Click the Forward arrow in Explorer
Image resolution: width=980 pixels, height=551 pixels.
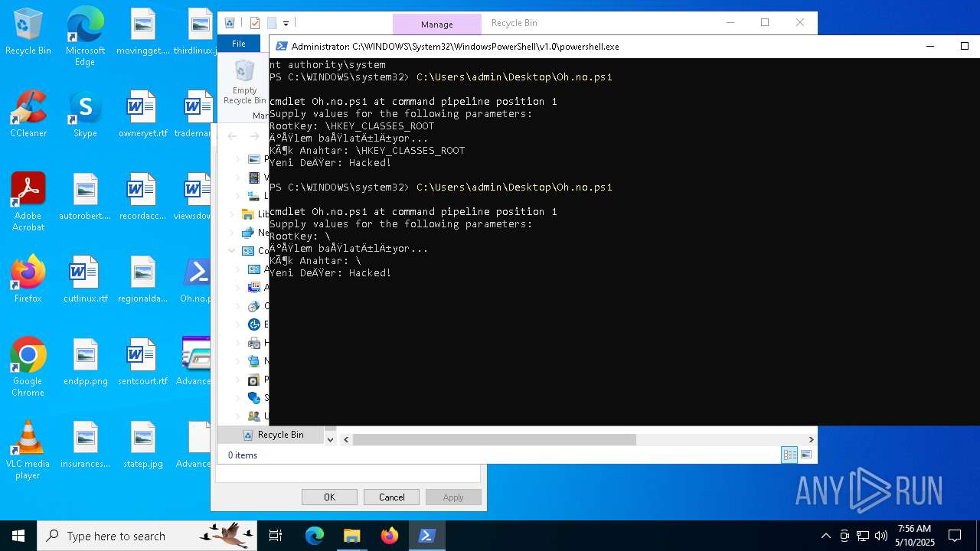(254, 136)
